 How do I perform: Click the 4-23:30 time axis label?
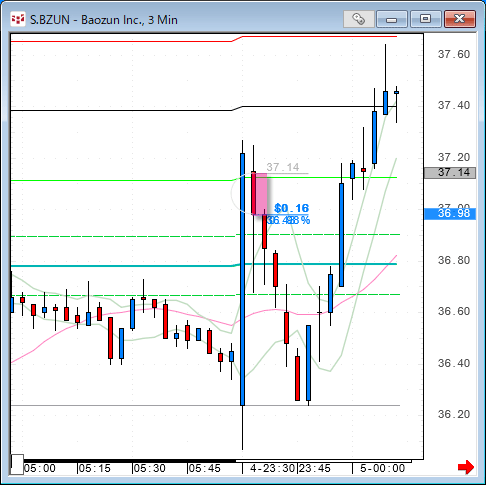pyautogui.click(x=272, y=468)
